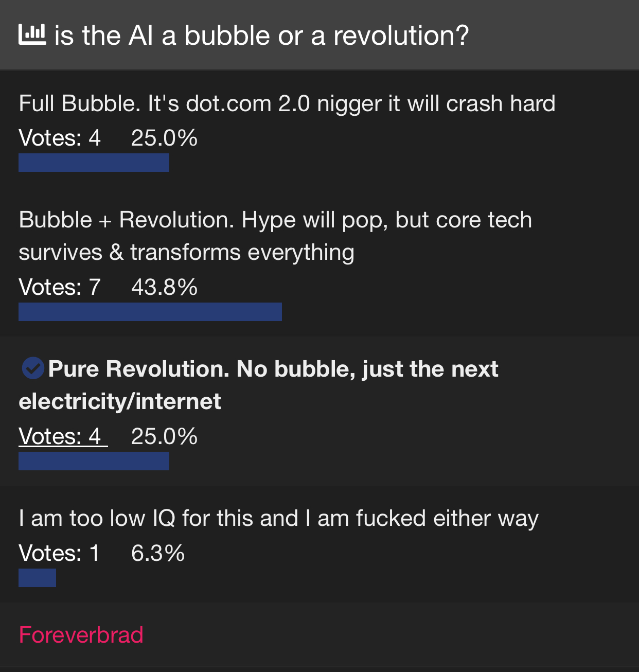639x672 pixels.
Task: Open the "Votes: 1" voter count
Action: pos(59,553)
